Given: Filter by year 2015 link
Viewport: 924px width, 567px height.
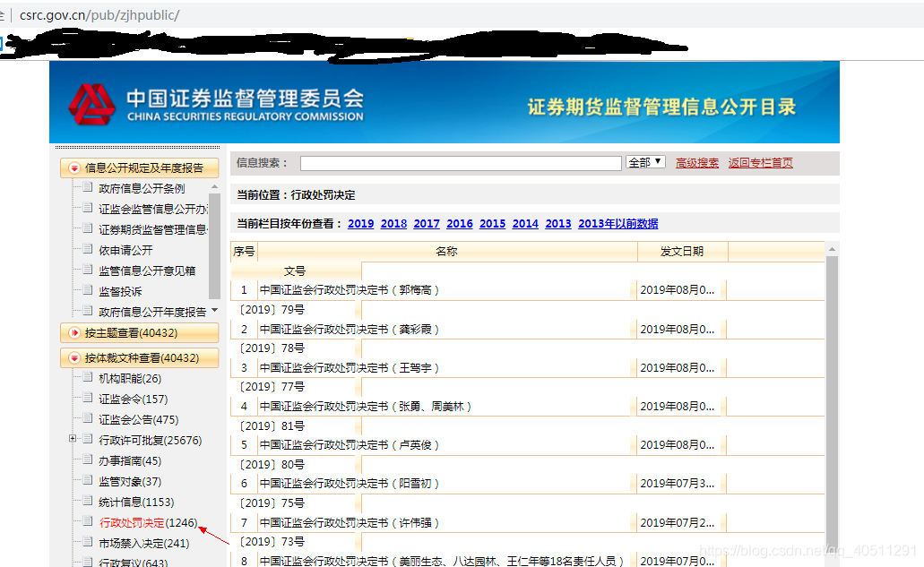Looking at the screenshot, I should pos(493,224).
